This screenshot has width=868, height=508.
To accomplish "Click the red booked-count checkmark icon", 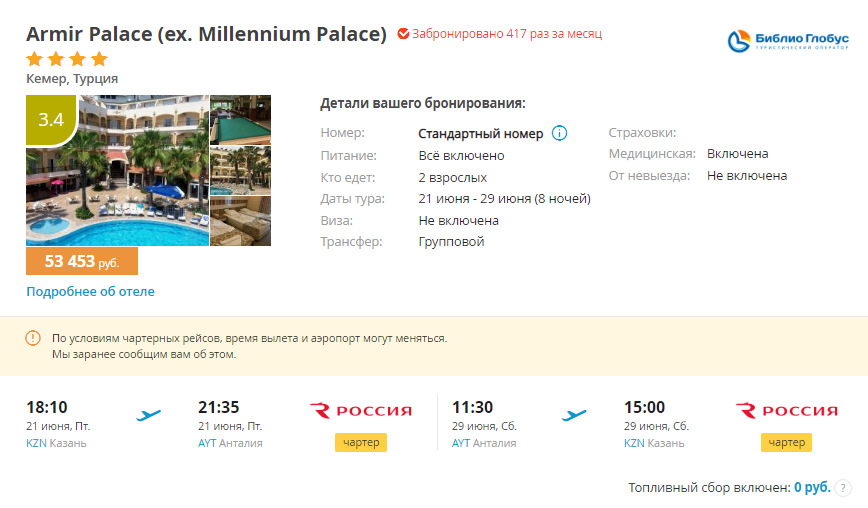I will pyautogui.click(x=403, y=34).
